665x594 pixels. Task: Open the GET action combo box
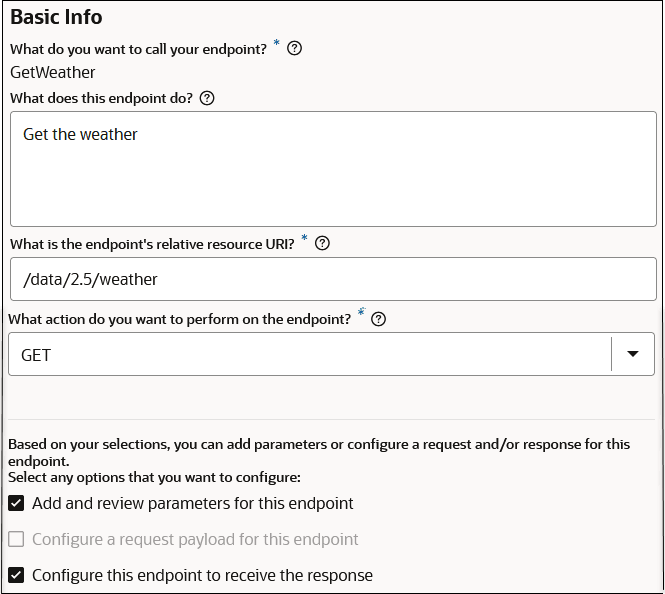click(308, 354)
